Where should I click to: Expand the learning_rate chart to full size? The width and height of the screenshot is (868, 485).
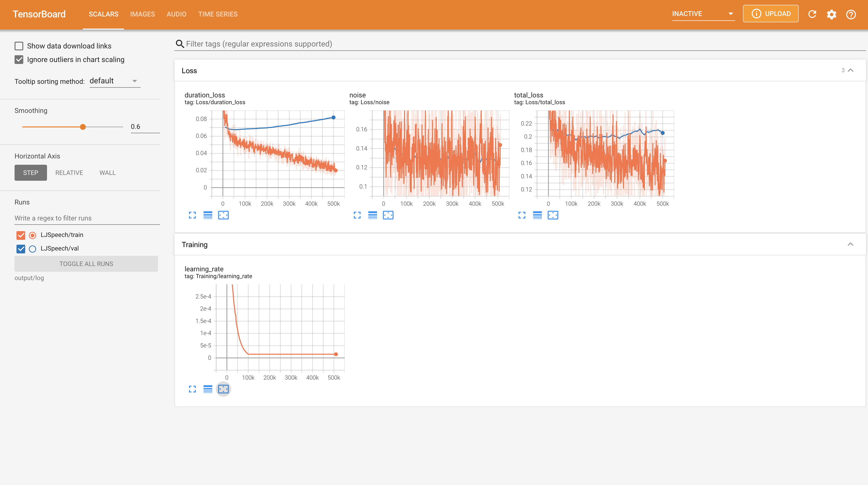tap(192, 389)
